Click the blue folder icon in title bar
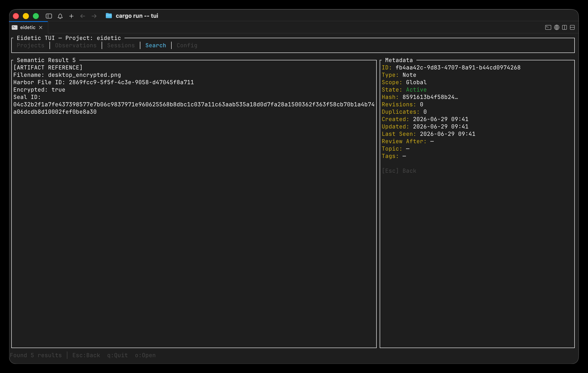Screen dimensions: 588x373 (109, 16)
